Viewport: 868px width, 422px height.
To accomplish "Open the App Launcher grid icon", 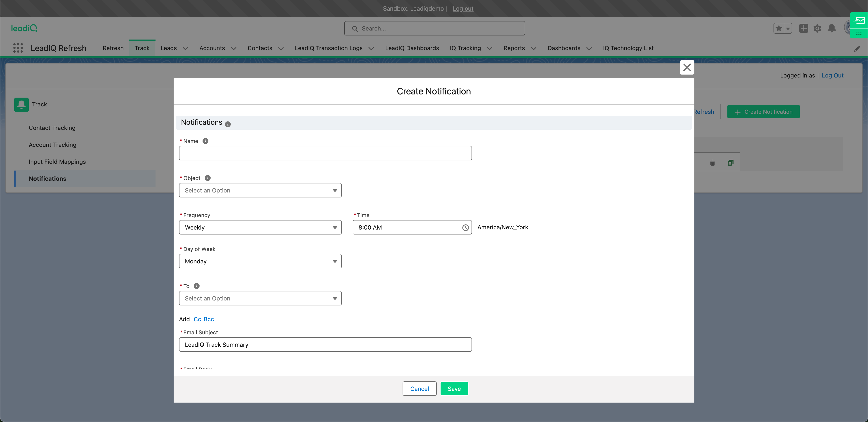I will tap(18, 48).
